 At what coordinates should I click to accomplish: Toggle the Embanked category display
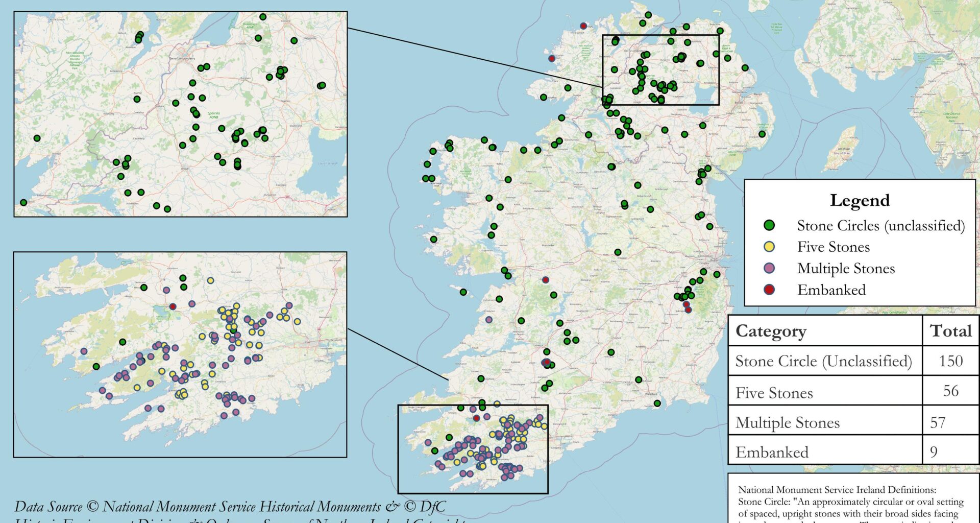coord(831,290)
